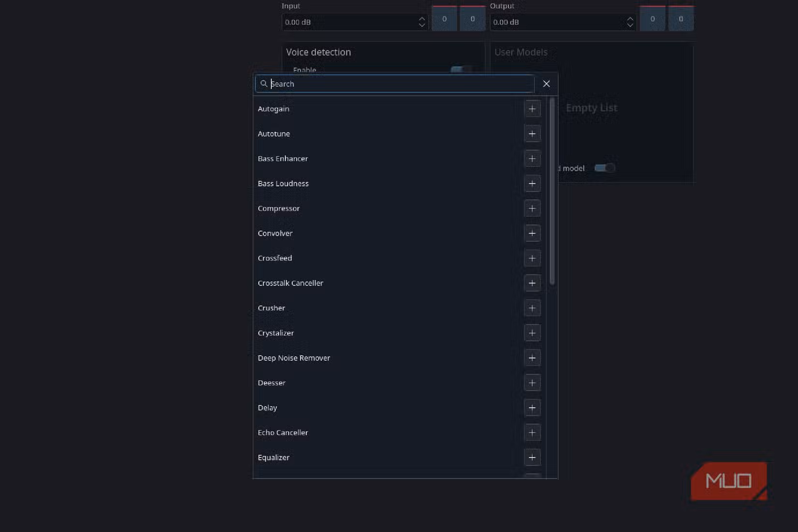Add the Delay effect via plus icon

click(532, 408)
